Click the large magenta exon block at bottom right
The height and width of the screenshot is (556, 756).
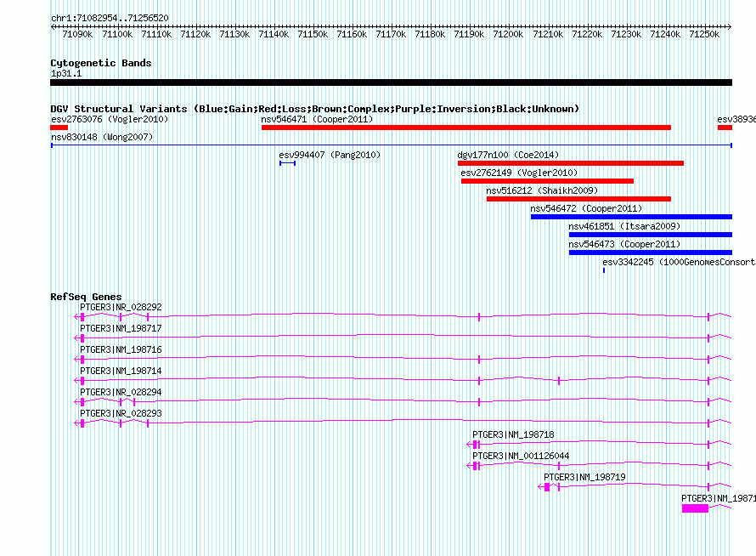[695, 508]
